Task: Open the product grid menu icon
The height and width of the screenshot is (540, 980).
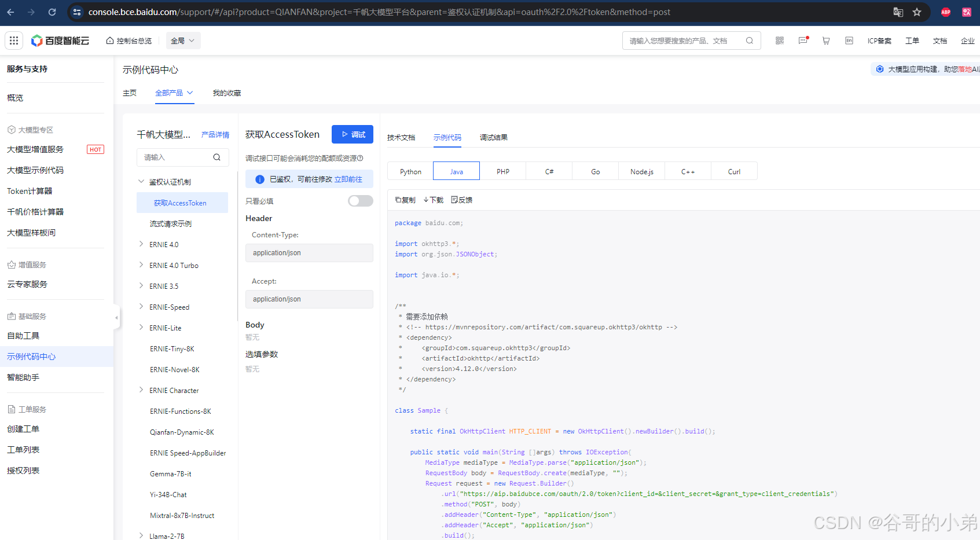Action: tap(14, 41)
